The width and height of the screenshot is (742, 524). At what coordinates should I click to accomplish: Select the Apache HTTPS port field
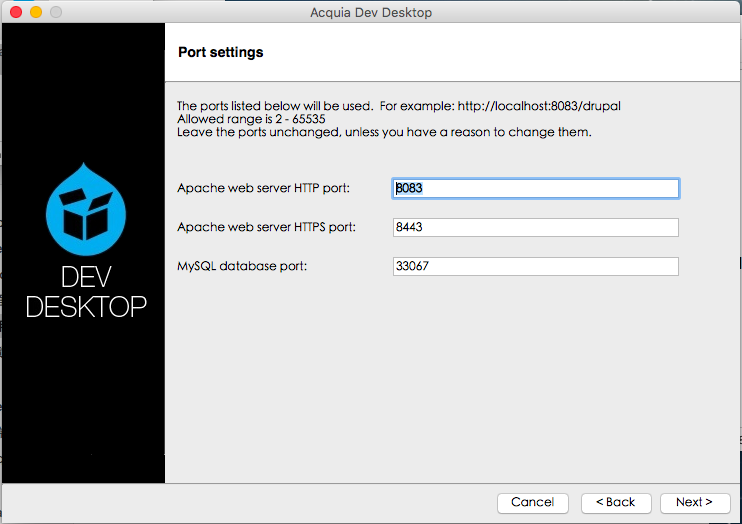point(536,227)
